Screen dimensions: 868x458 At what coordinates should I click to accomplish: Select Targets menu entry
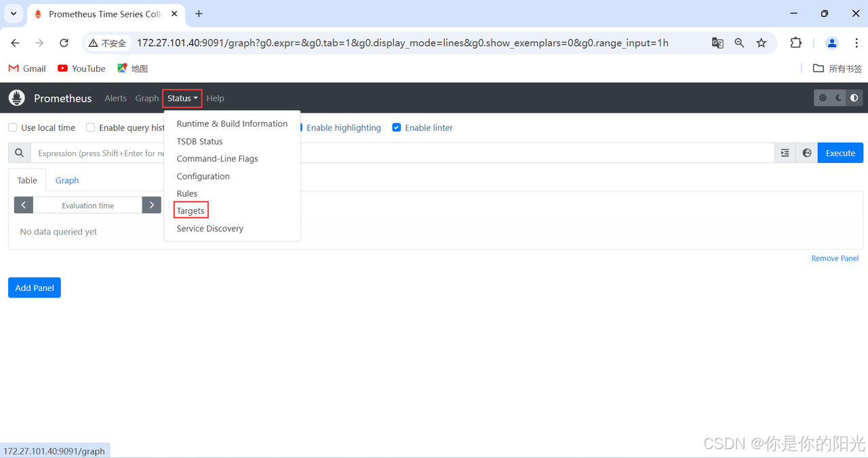(232, 211)
